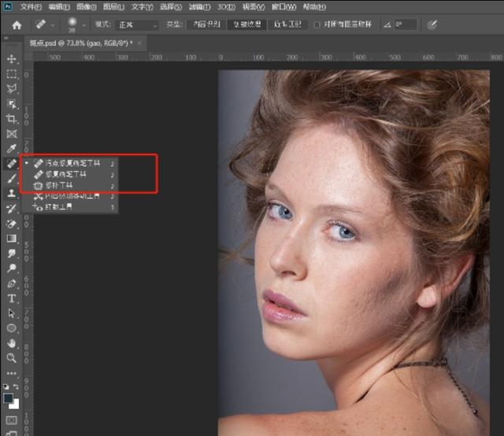Select the Horizontal Type tool
This screenshot has width=504, height=436.
[11, 298]
